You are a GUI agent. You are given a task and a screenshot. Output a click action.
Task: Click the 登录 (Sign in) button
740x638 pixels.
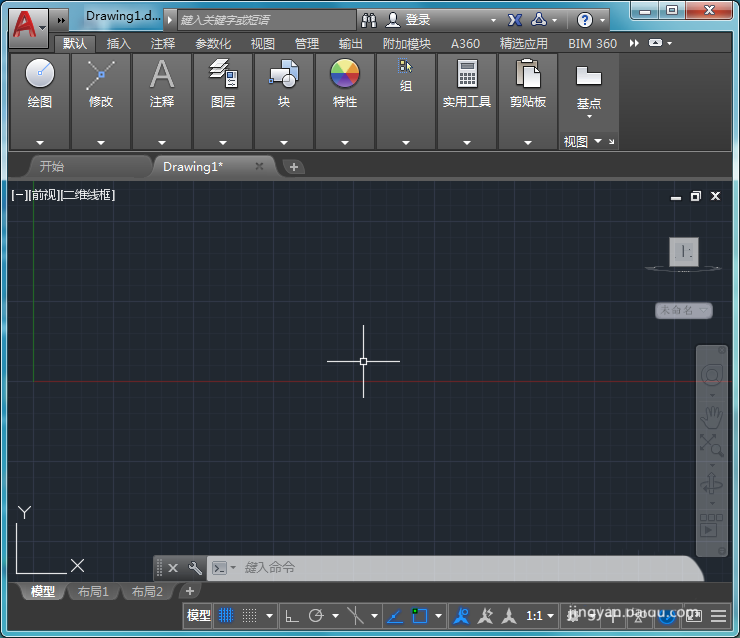[417, 20]
